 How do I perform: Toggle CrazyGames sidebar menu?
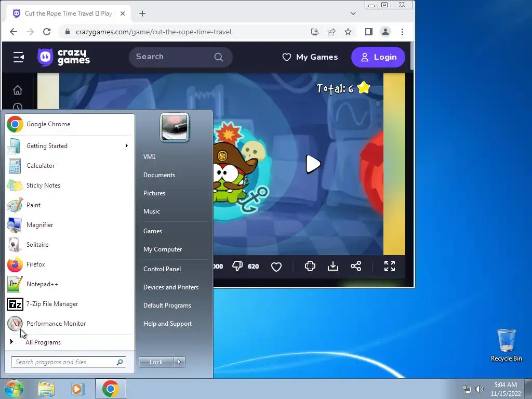pyautogui.click(x=18, y=57)
